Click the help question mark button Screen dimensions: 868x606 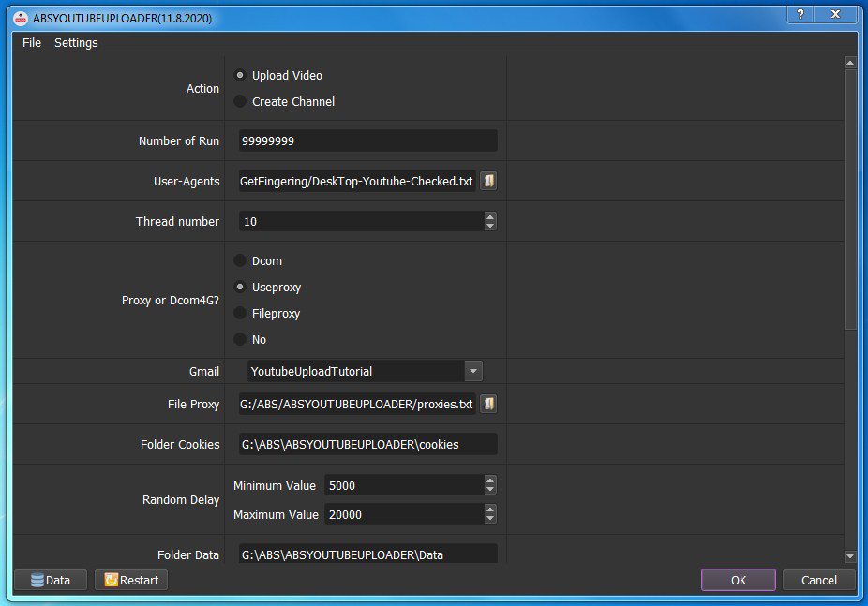coord(800,14)
